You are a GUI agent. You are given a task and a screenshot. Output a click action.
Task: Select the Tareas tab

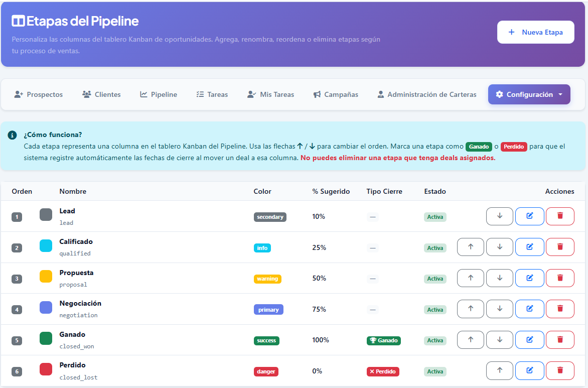tap(212, 94)
